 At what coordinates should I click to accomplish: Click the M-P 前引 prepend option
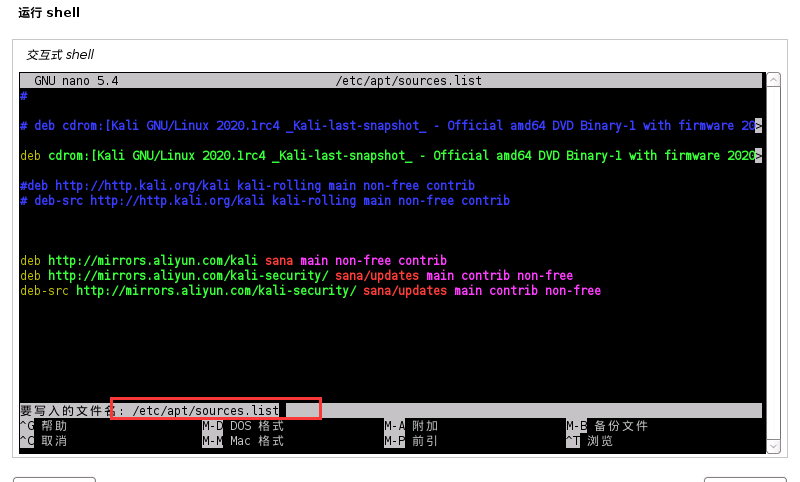point(411,441)
